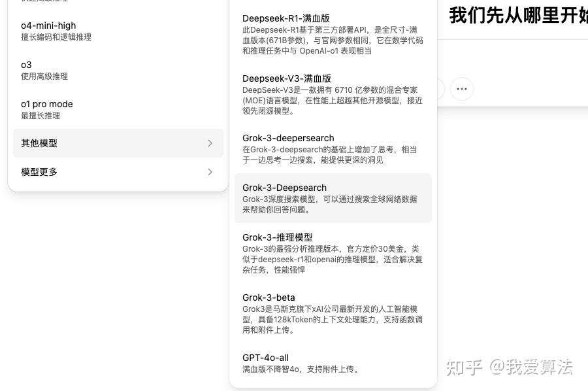Select o1 pro mode model
Viewport: 588px width, 391px height.
pos(118,110)
